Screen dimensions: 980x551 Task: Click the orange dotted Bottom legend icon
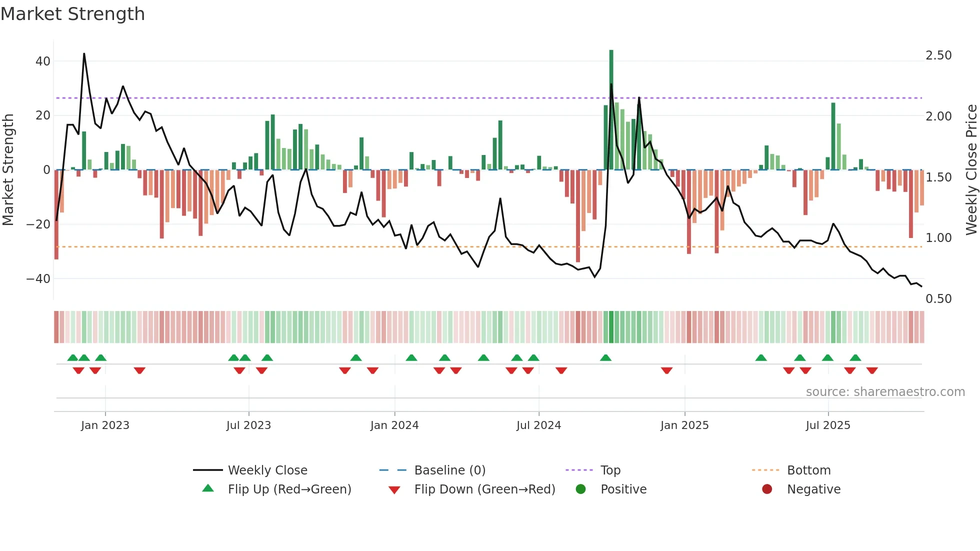pyautogui.click(x=765, y=470)
